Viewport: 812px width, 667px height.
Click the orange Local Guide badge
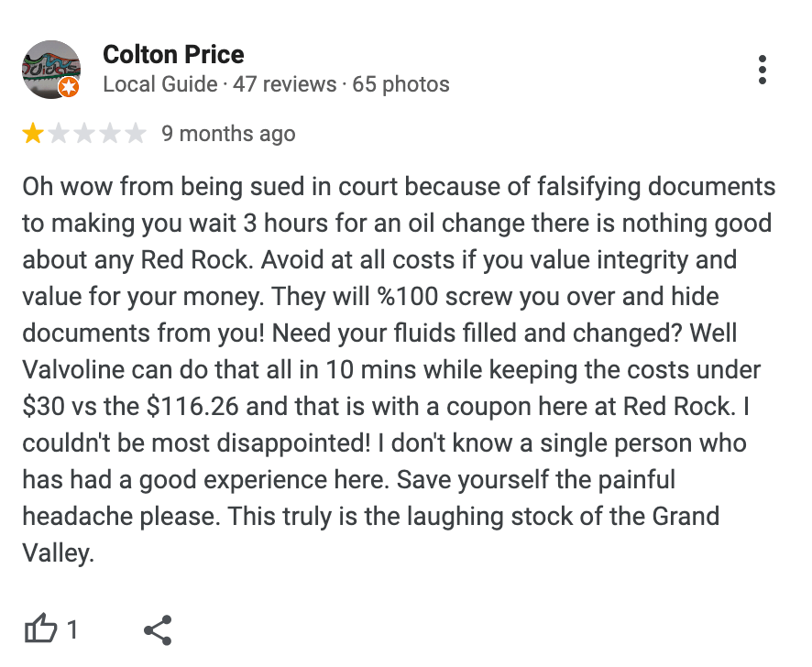69,88
